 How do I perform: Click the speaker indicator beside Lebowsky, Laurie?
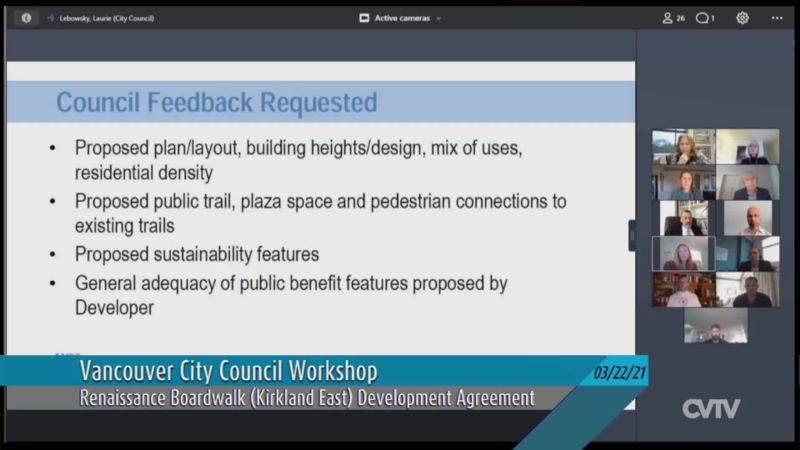click(50, 18)
